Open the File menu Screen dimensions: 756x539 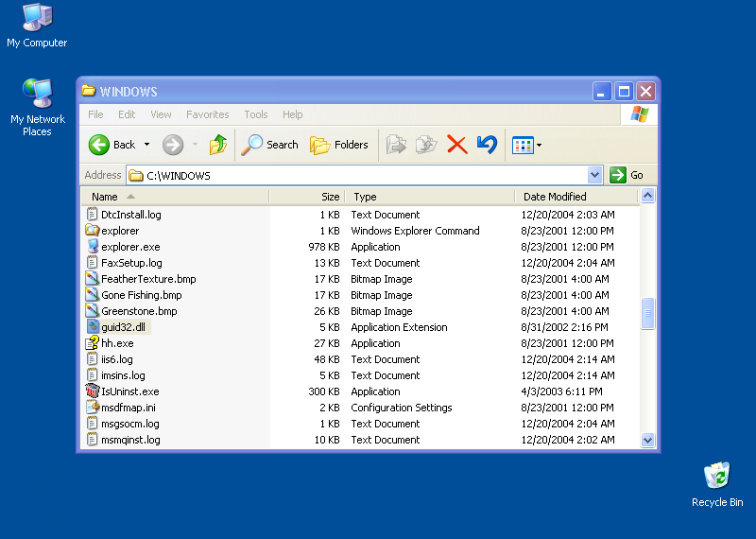(x=95, y=114)
